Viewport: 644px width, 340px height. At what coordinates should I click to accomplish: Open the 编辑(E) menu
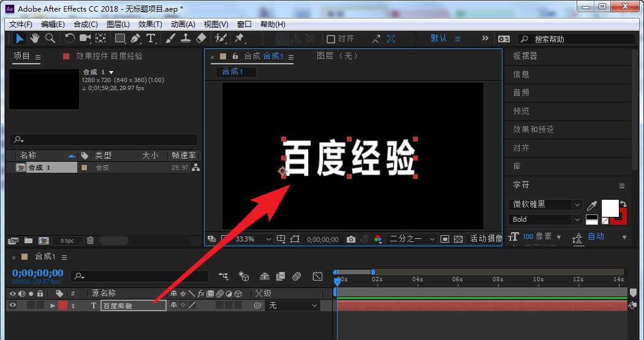pyautogui.click(x=53, y=25)
